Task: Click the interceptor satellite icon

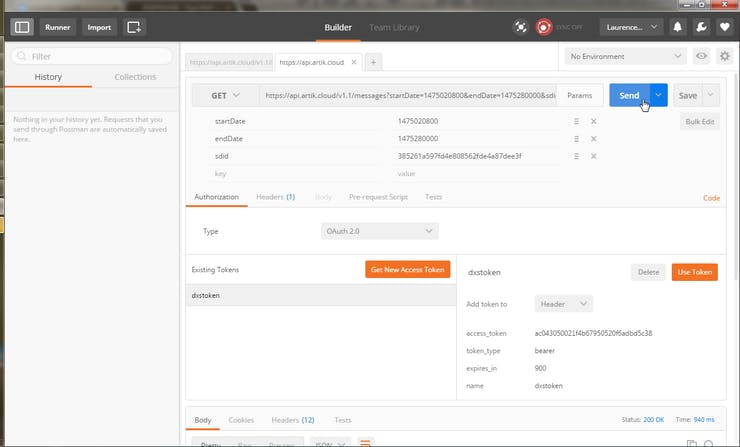Action: [x=520, y=27]
